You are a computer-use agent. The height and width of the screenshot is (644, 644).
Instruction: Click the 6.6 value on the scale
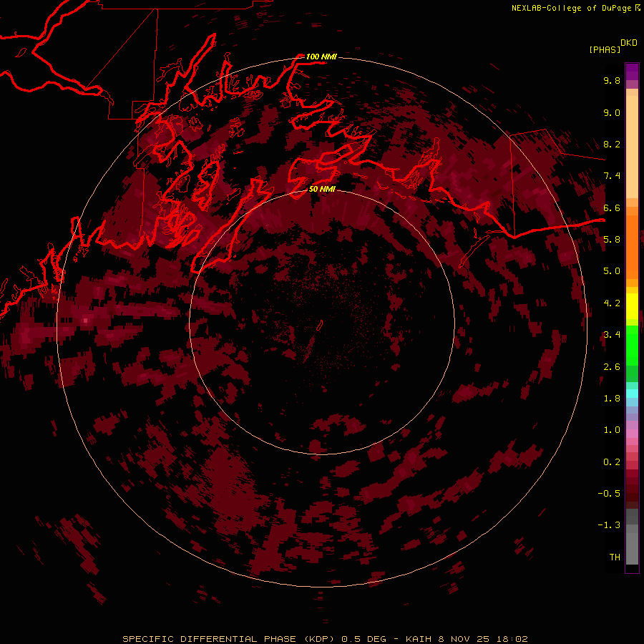point(612,208)
